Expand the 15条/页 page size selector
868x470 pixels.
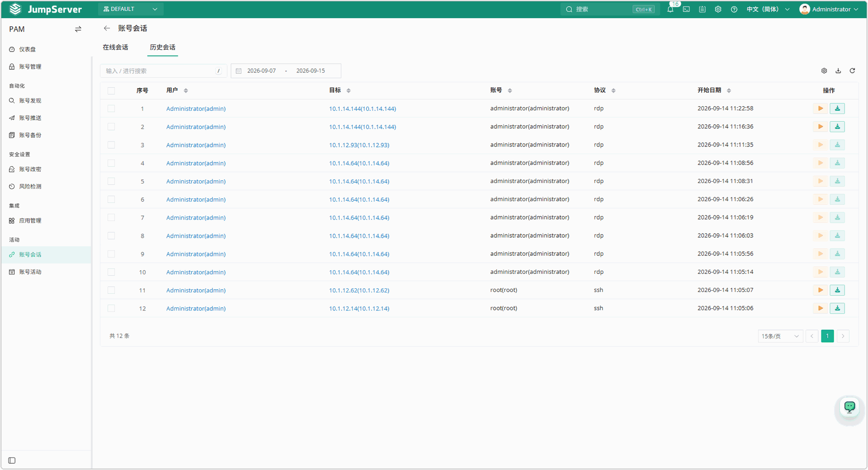click(780, 336)
